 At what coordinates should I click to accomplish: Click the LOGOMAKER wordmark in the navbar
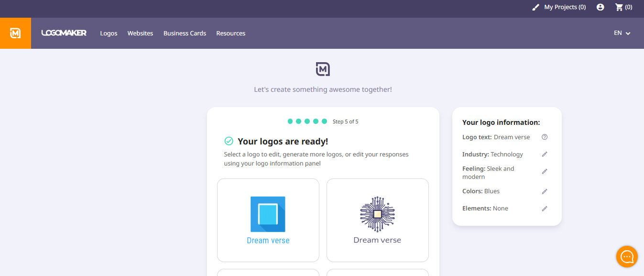click(64, 33)
